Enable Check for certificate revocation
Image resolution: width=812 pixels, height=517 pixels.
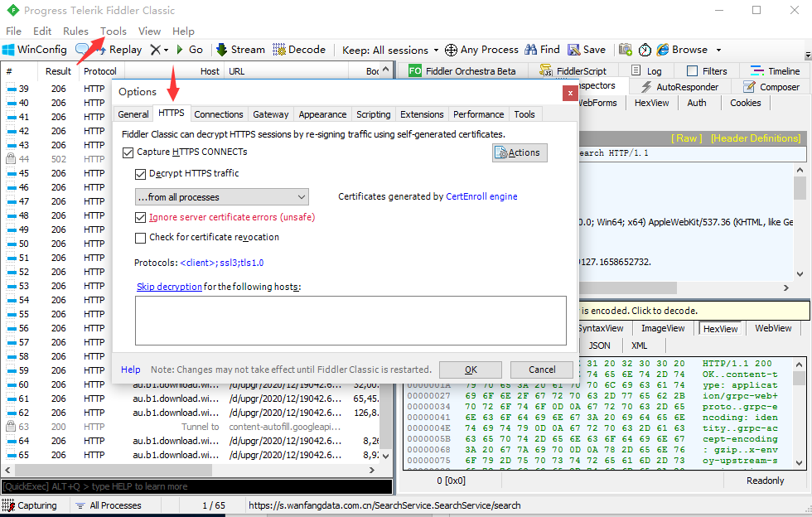140,238
